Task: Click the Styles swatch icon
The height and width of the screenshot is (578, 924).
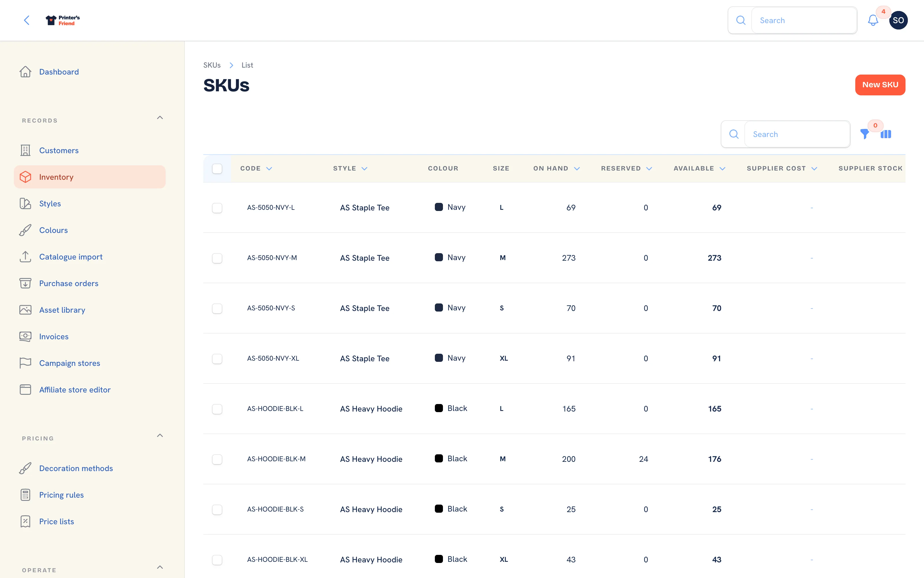Action: pyautogui.click(x=25, y=203)
